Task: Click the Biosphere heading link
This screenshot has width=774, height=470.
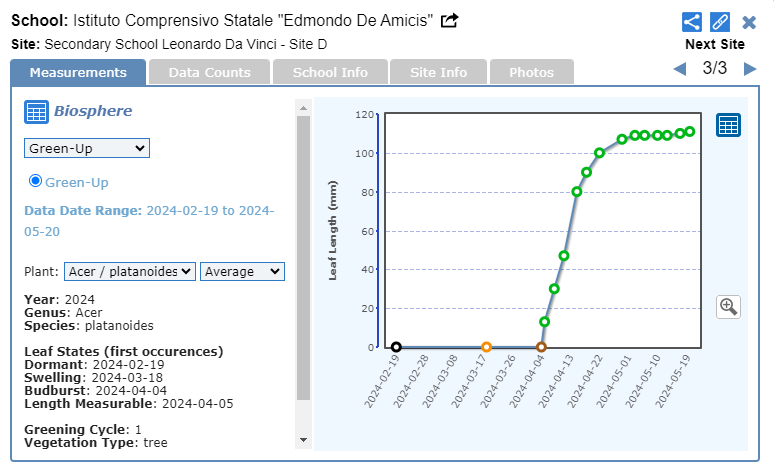Action: 93,111
